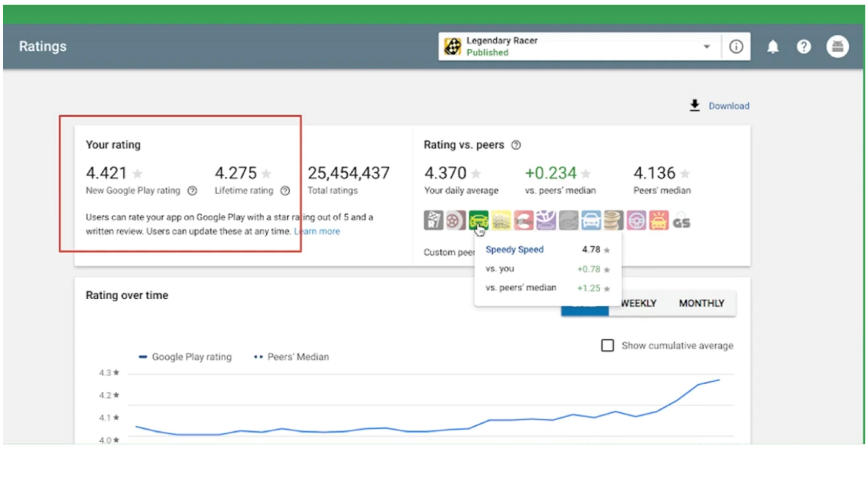This screenshot has width=868, height=486.
Task: Click the blue car peer app icon
Action: (591, 220)
